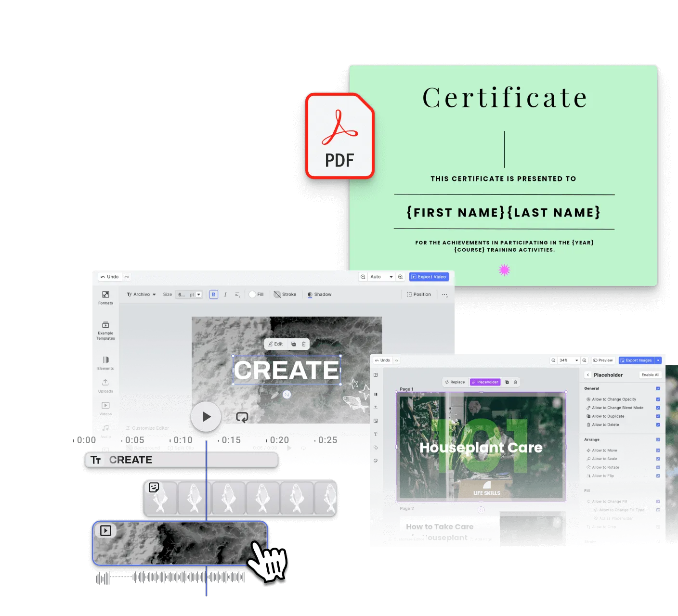678x616 pixels.
Task: Open the Fill color swatch
Action: coord(252,295)
